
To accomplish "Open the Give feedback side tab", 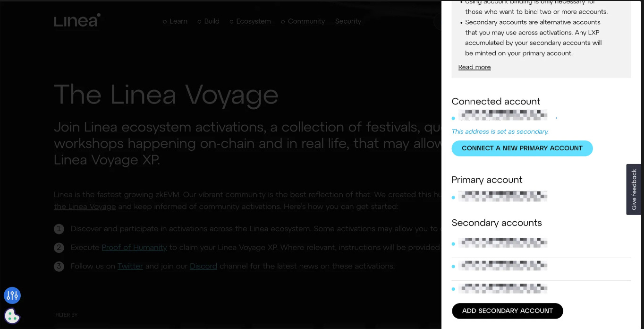I will pos(634,190).
